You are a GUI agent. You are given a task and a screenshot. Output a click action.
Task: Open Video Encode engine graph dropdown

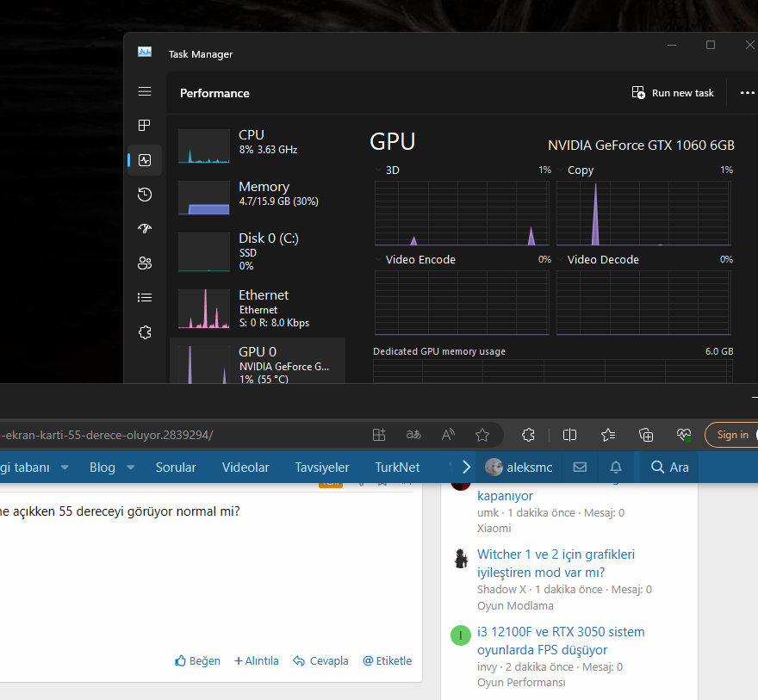tap(378, 259)
